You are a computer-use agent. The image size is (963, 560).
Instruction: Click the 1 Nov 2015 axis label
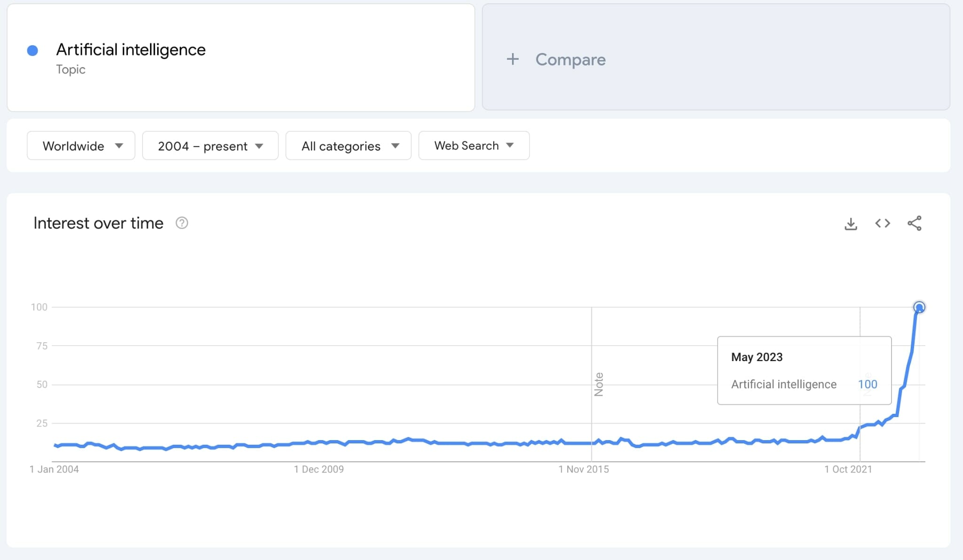click(x=584, y=469)
